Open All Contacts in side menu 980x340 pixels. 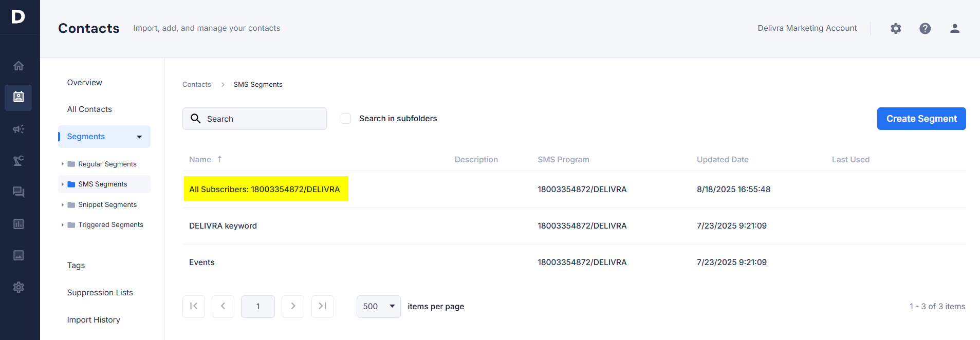click(89, 109)
